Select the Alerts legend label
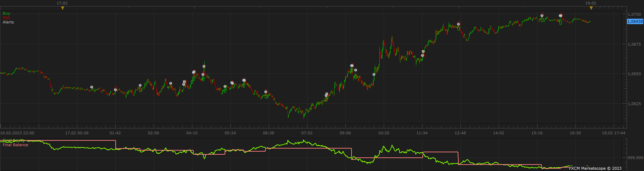 [8, 22]
